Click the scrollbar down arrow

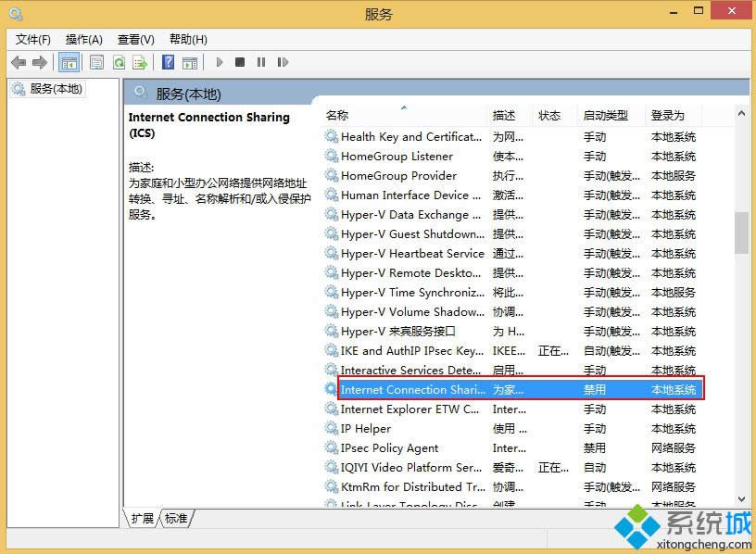tap(741, 499)
